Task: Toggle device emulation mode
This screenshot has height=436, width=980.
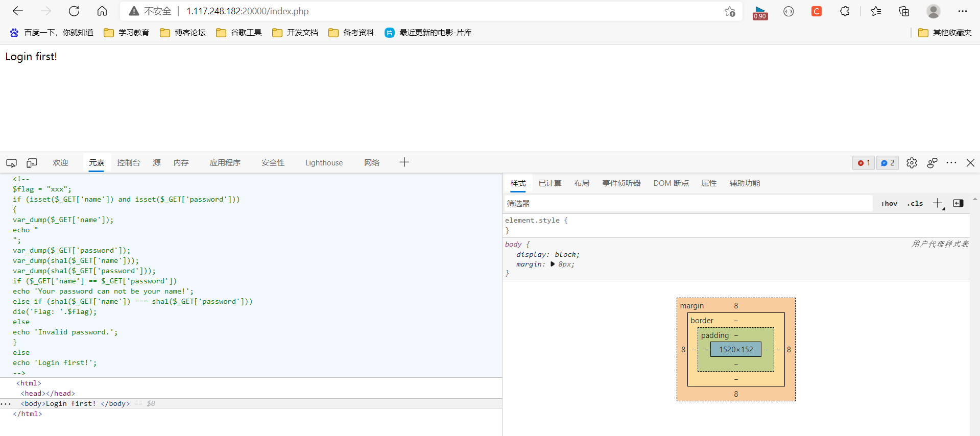Action: click(32, 163)
